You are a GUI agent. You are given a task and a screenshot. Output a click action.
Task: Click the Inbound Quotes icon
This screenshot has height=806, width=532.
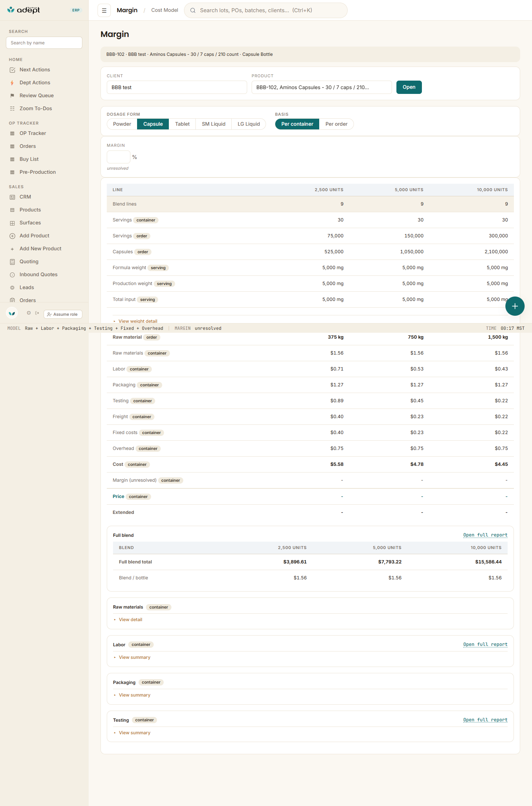pos(13,275)
